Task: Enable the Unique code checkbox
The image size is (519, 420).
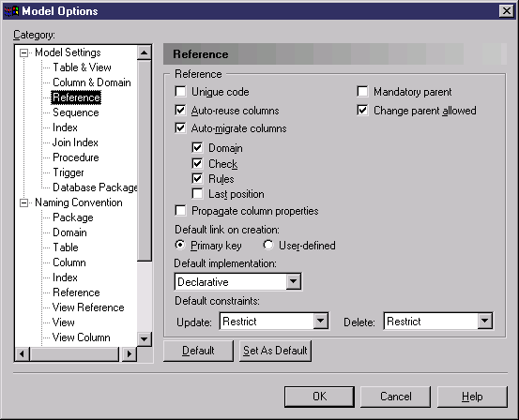Action: coord(180,92)
